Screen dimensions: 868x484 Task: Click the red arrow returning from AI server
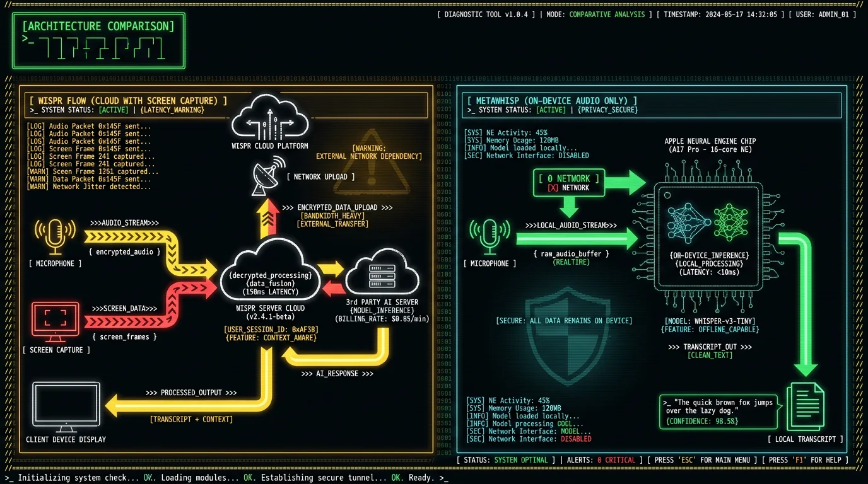point(334,289)
